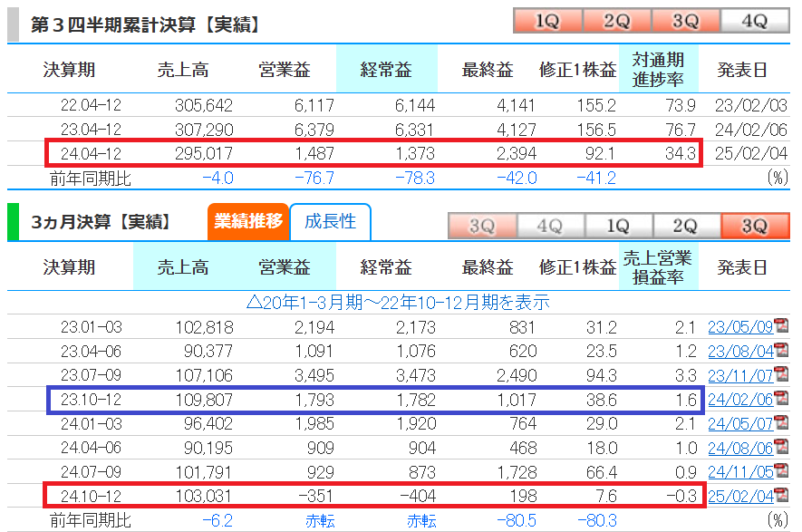Select 2Q tab in 3ヵ月決算 section
This screenshot has width=802, height=532.
pos(686,226)
